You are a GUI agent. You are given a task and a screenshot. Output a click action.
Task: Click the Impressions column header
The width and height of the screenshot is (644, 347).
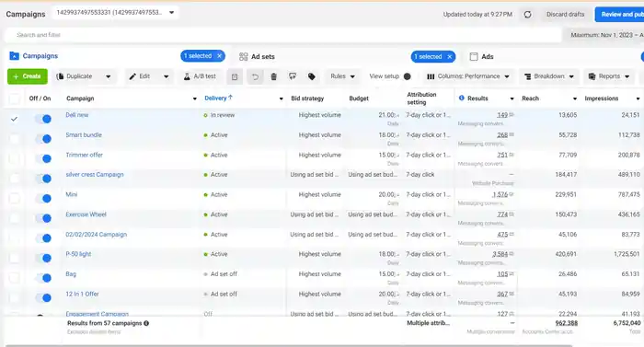pyautogui.click(x=602, y=98)
